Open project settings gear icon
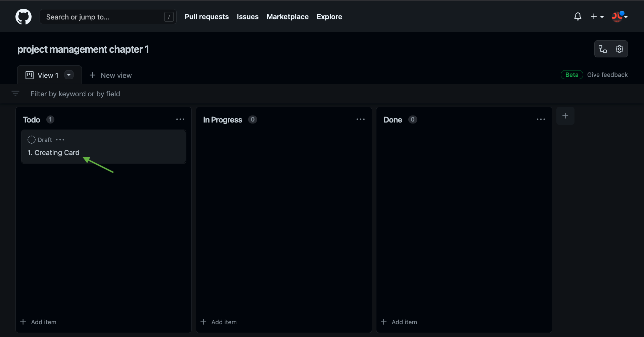This screenshot has width=644, height=337. [619, 49]
